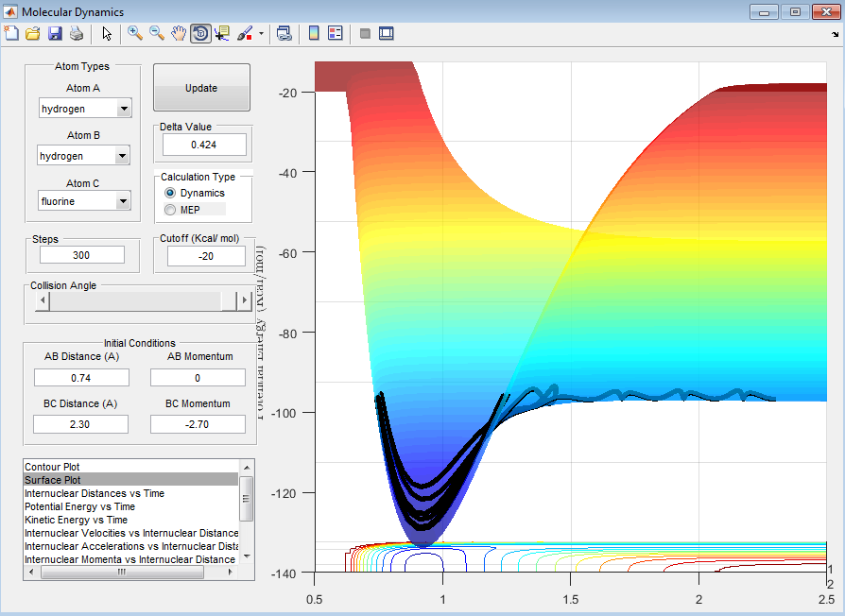The image size is (845, 616).
Task: Enable the Data Cursor tool
Action: point(222,33)
